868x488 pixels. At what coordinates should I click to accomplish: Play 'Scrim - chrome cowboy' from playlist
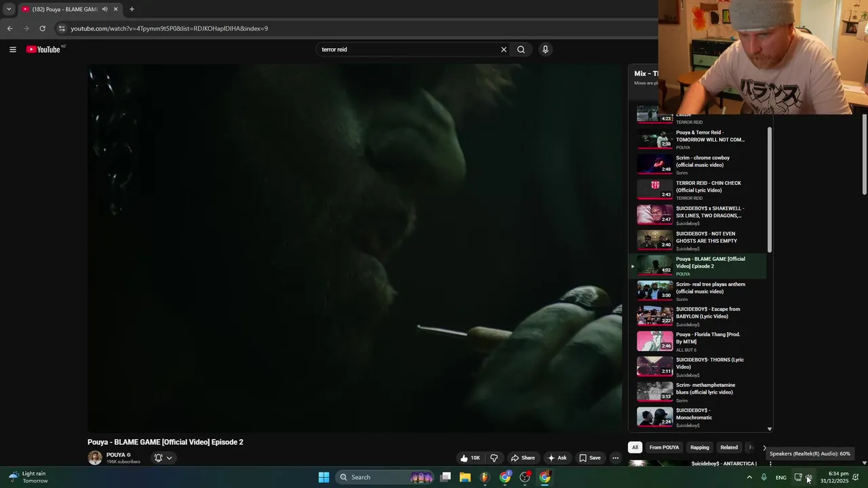tap(698, 165)
